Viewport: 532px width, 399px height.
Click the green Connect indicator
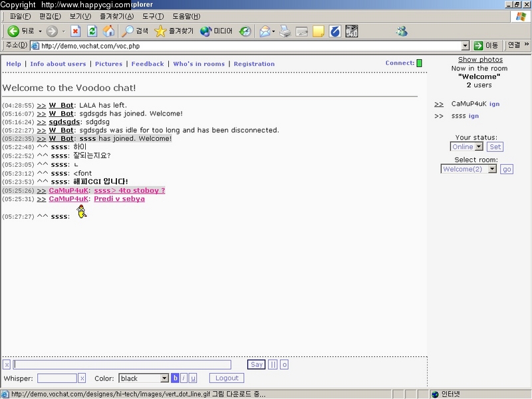click(x=420, y=63)
